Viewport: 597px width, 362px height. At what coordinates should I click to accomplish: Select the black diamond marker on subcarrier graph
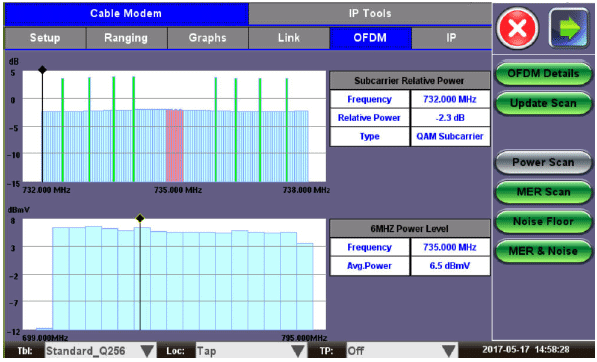pos(42,70)
